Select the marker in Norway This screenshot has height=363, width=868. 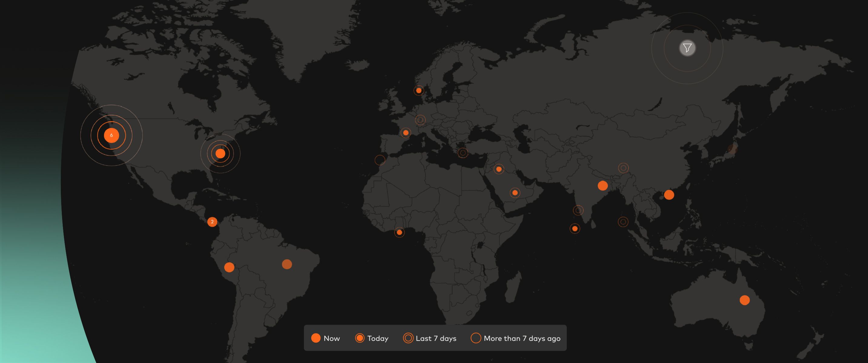418,90
